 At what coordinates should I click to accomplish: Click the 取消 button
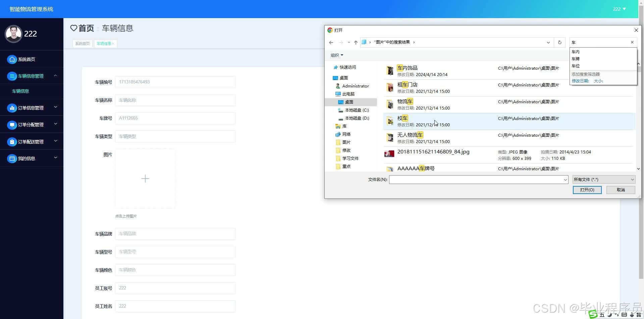621,190
